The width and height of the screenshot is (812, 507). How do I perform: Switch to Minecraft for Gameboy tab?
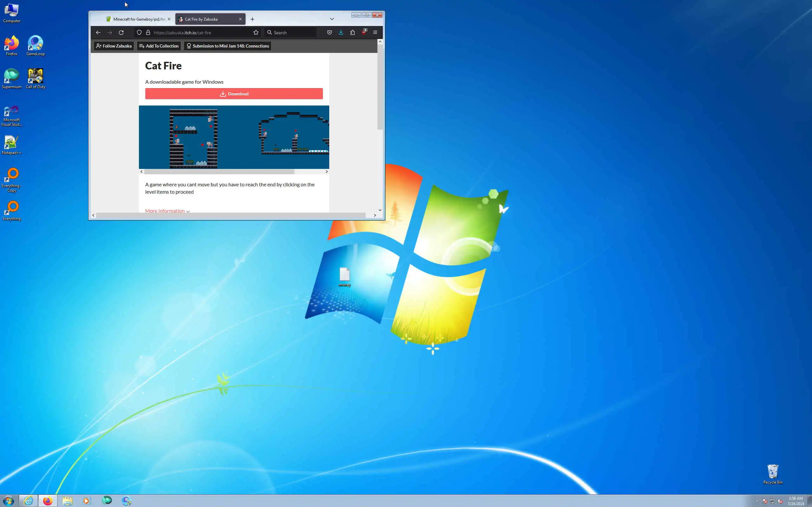coord(138,19)
